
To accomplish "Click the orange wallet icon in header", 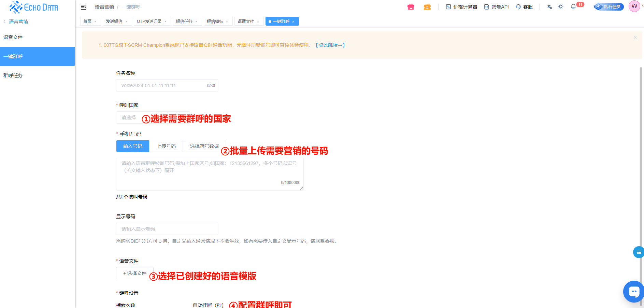I will tap(427, 7).
